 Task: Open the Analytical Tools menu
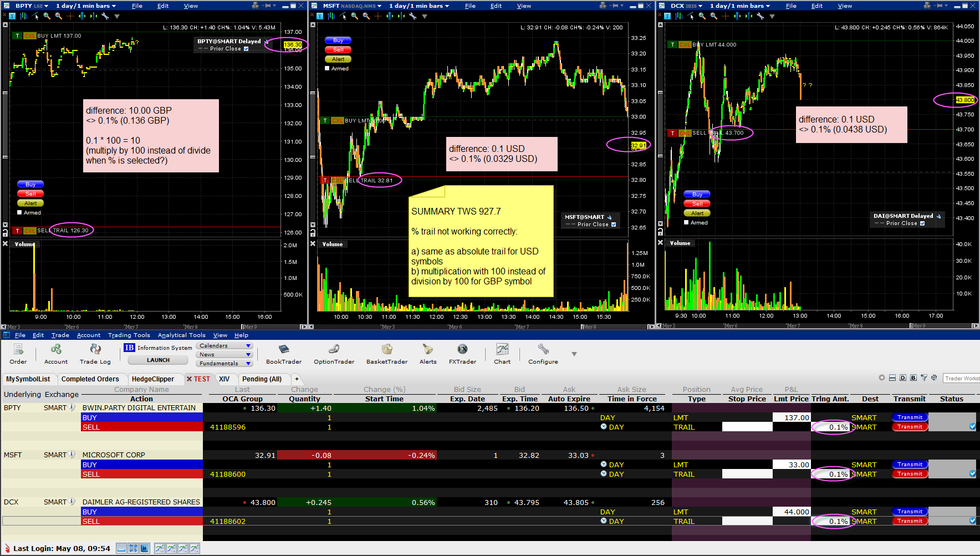182,335
